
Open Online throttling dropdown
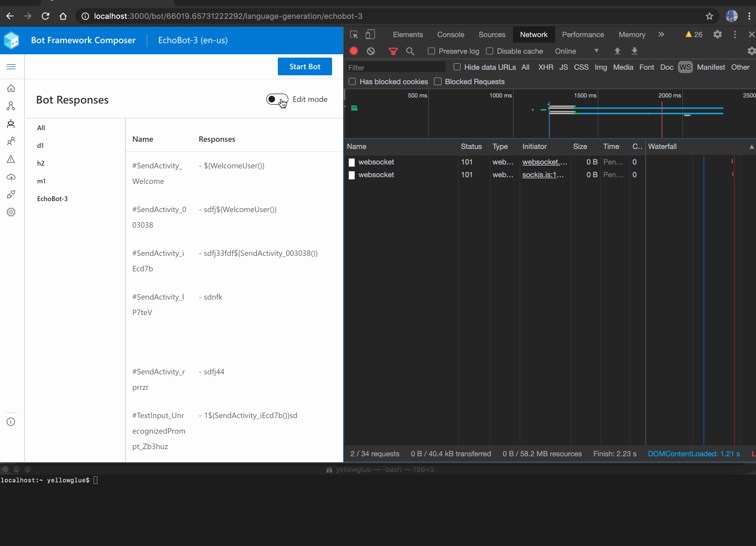577,51
